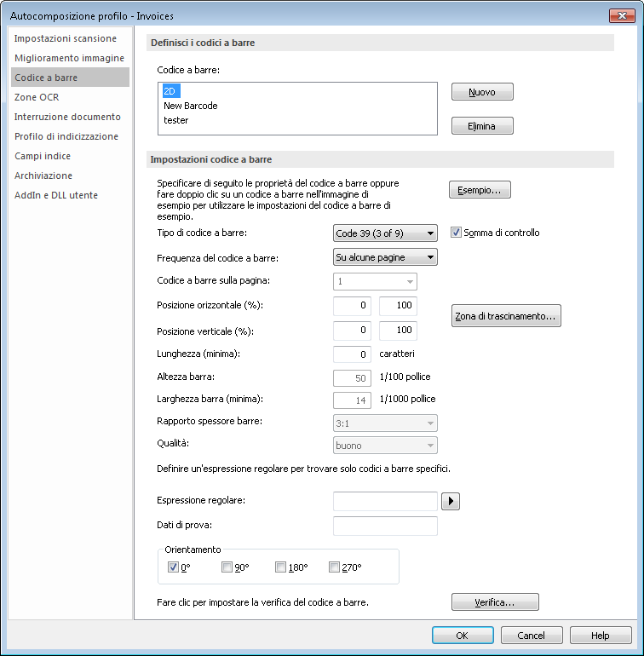Click the Verifica button
This screenshot has width=644, height=656.
coord(495,603)
